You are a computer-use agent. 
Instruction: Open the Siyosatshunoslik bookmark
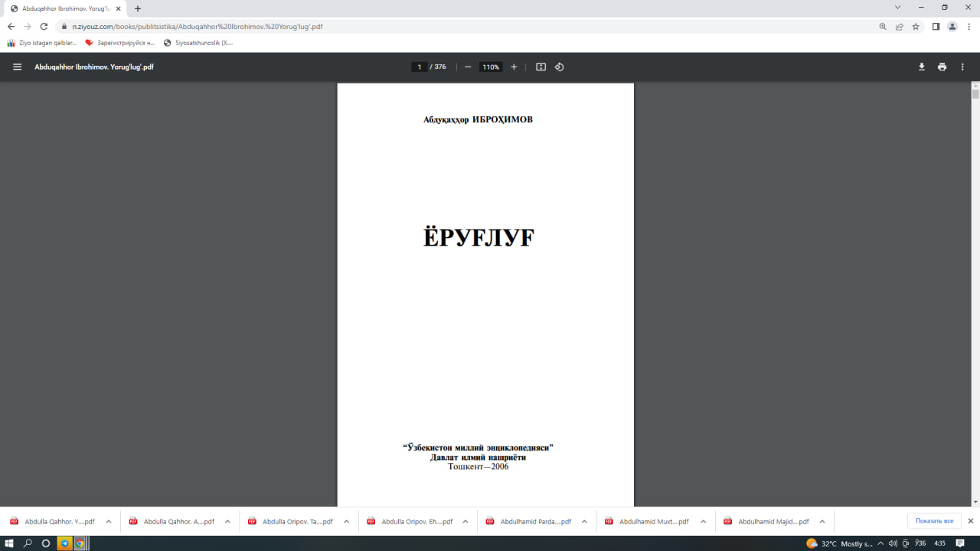[x=198, y=43]
